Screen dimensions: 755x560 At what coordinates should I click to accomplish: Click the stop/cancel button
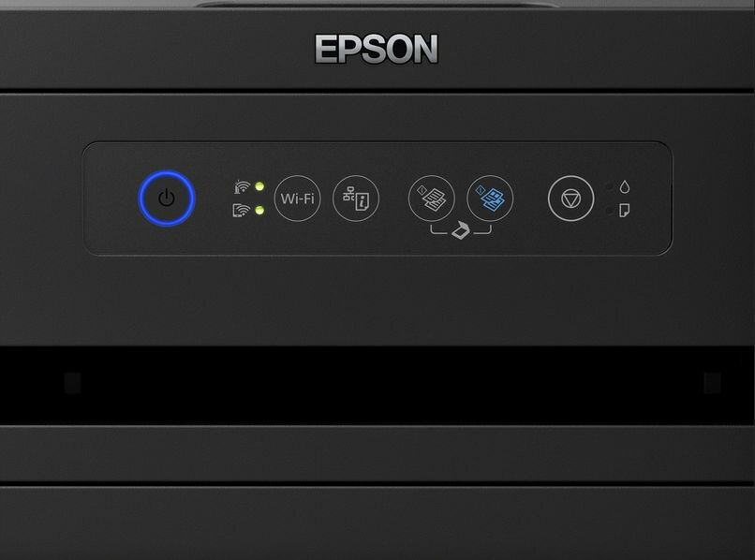[x=570, y=199]
